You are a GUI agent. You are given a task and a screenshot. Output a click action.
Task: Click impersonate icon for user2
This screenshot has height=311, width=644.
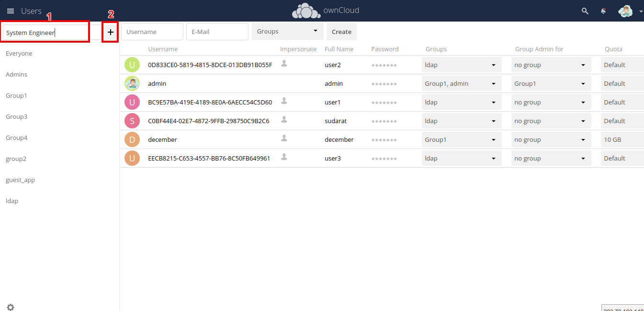click(284, 63)
